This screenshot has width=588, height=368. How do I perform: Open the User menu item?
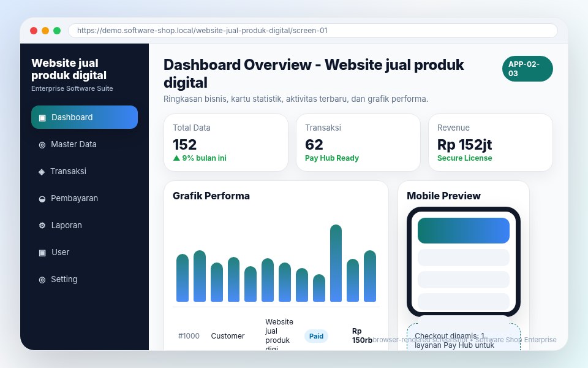[x=85, y=252]
